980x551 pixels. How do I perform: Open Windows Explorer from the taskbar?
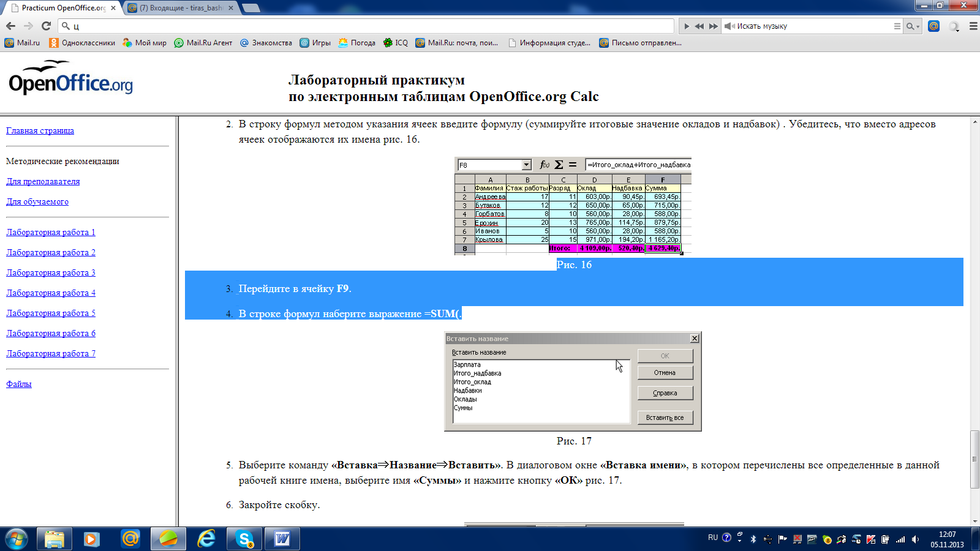(55, 539)
